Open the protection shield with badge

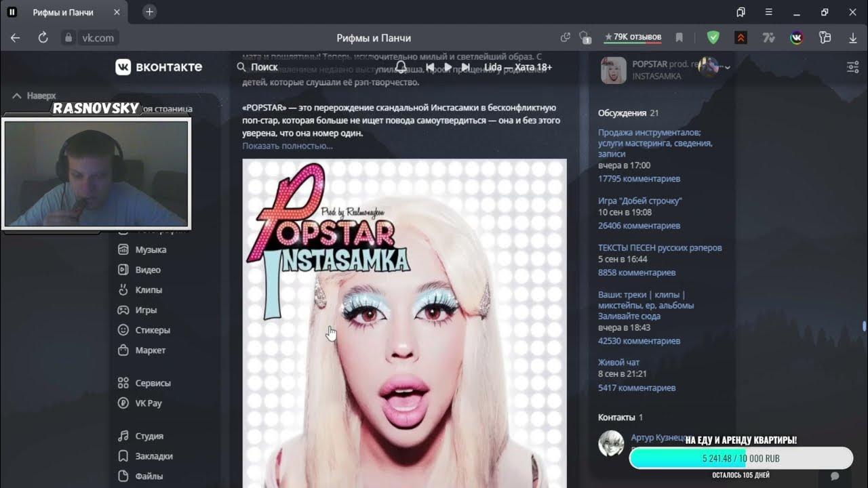pyautogui.click(x=585, y=38)
